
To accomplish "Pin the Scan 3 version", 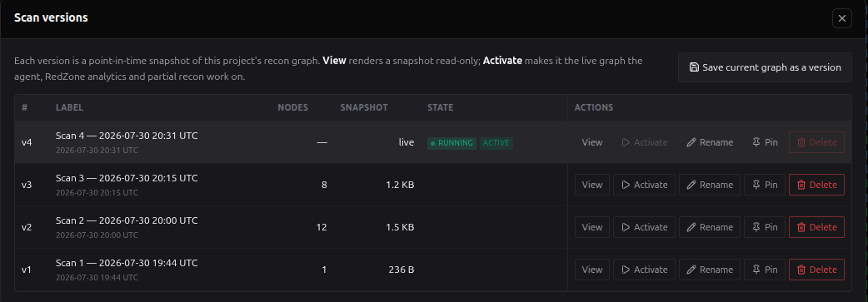I will [765, 185].
